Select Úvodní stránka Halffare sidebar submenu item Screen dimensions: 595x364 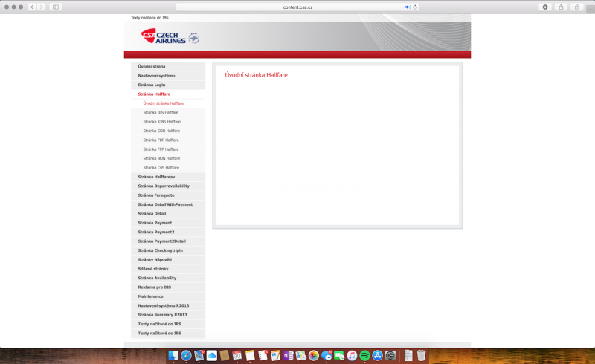point(168,103)
